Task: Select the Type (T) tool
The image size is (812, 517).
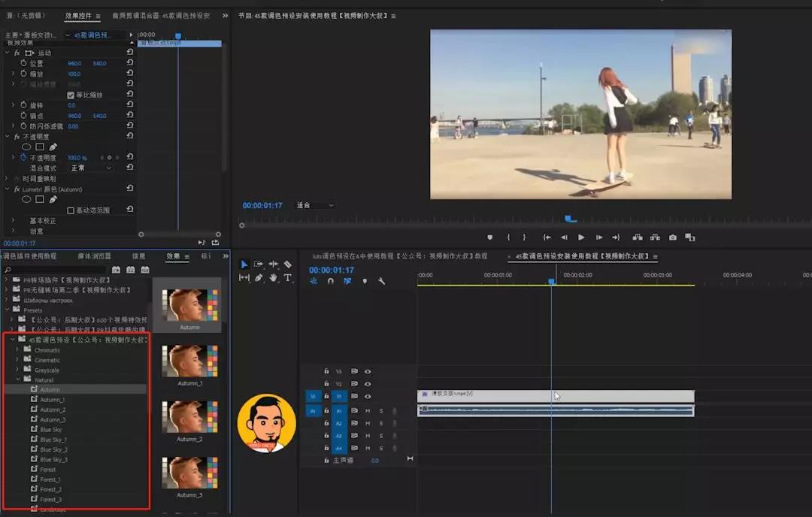Action: coord(287,278)
